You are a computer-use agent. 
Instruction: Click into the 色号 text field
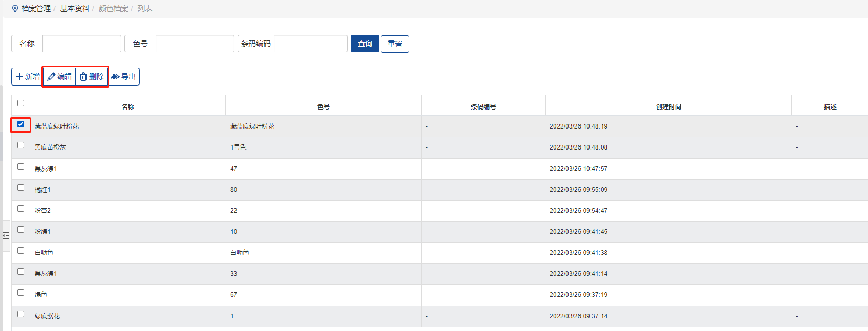tap(195, 44)
